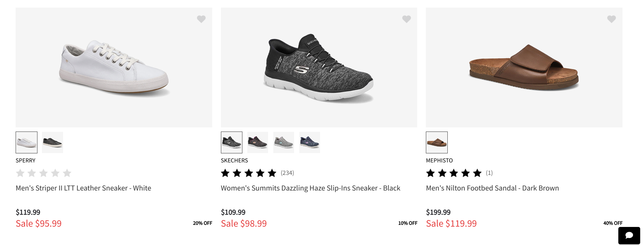The image size is (644, 245).
Task: Open the Mephisto brown sandal product image
Action: pyautogui.click(x=524, y=68)
